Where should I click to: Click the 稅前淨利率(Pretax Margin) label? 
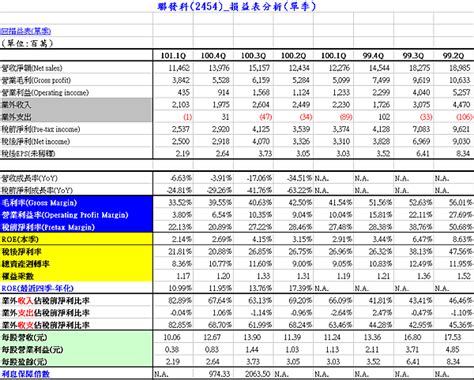pos(48,227)
